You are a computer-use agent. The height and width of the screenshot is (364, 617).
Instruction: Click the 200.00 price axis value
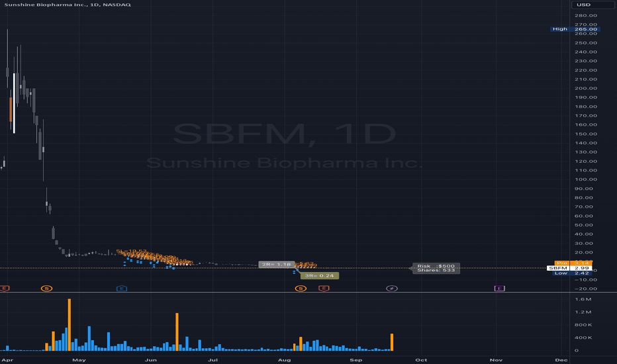[586, 89]
